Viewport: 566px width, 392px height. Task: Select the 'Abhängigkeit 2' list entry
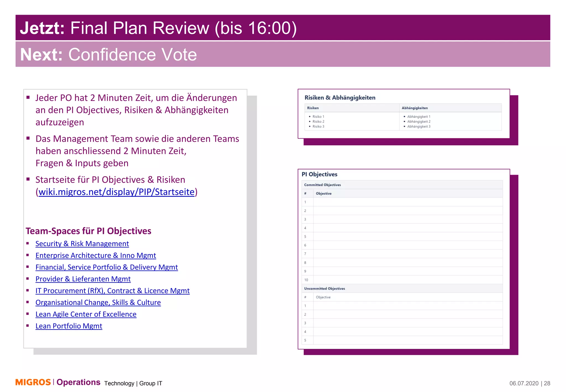pyautogui.click(x=419, y=122)
